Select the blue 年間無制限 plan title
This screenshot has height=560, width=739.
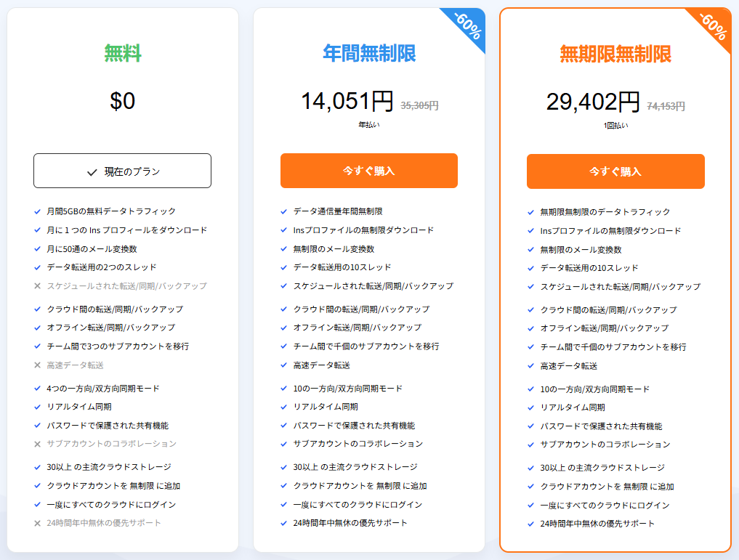point(368,53)
